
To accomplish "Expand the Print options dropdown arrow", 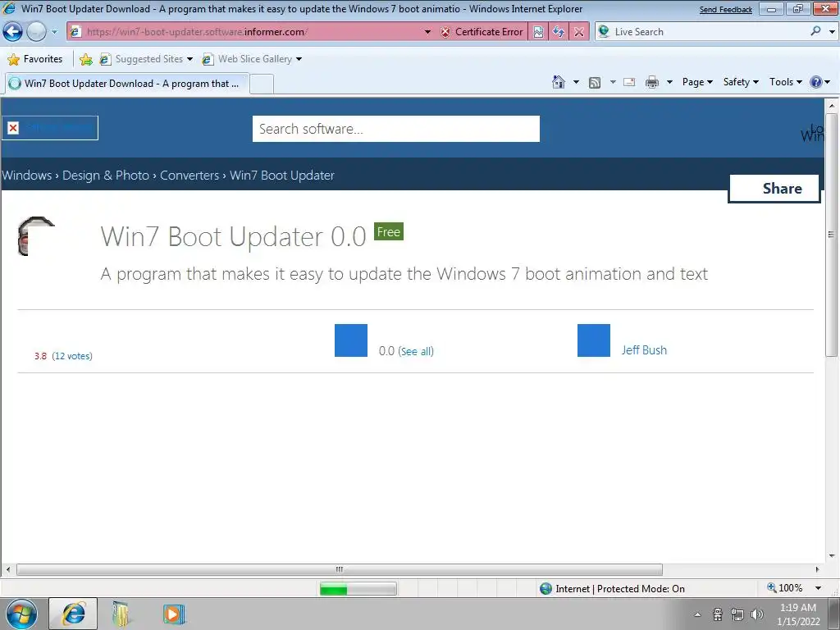I will [x=669, y=82].
